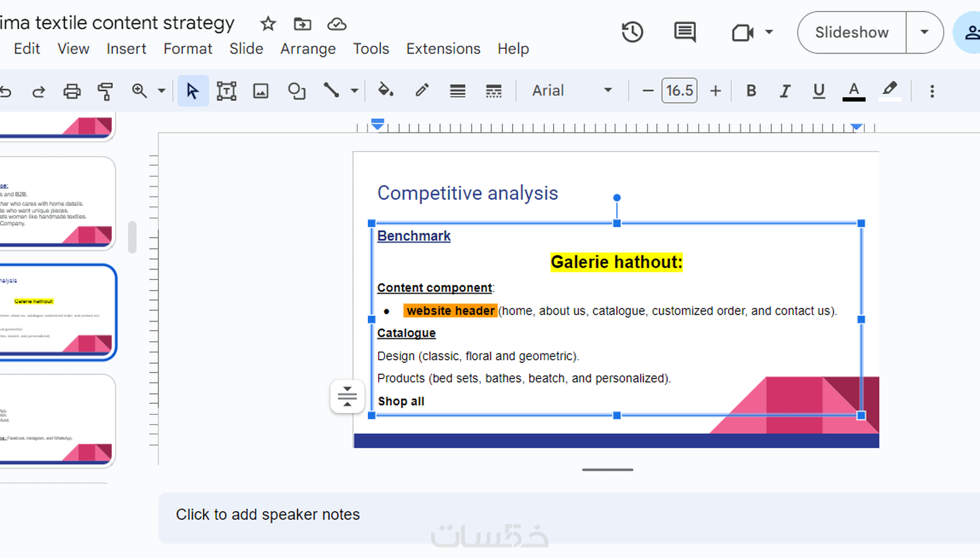The height and width of the screenshot is (559, 980).
Task: Activate the Paint format tool
Action: pos(105,91)
